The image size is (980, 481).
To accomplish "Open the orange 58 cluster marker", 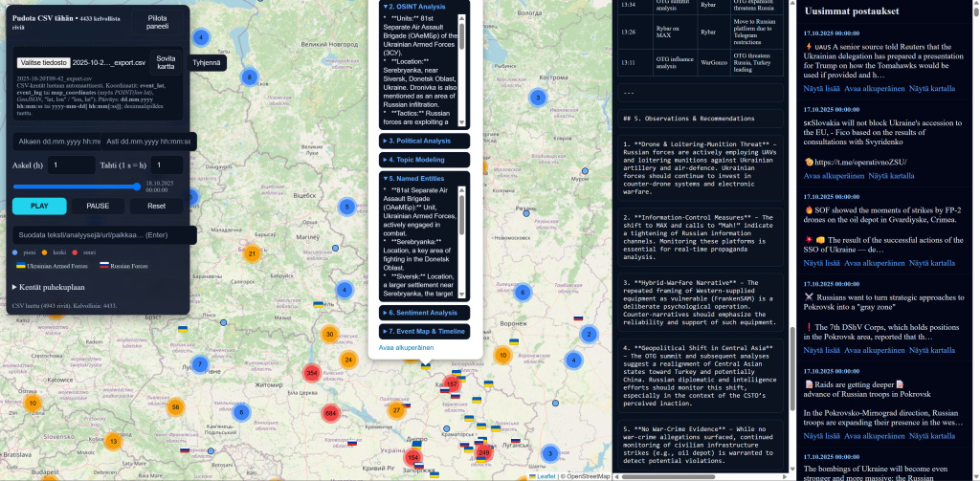I will 176,407.
